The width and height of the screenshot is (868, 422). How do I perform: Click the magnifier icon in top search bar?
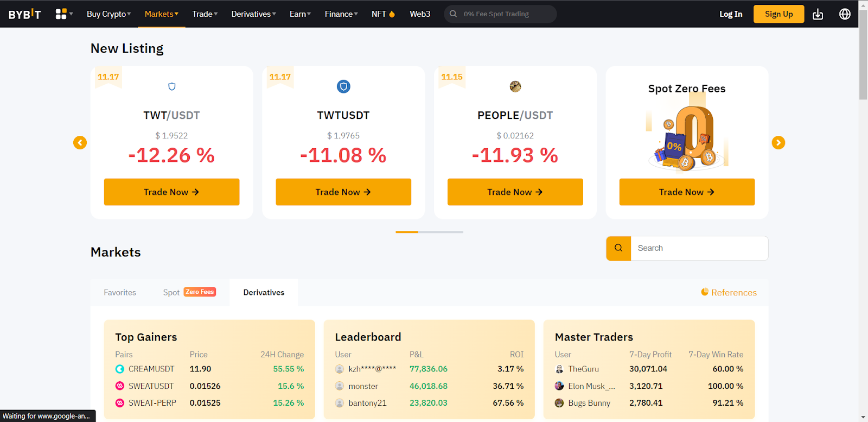click(x=453, y=14)
